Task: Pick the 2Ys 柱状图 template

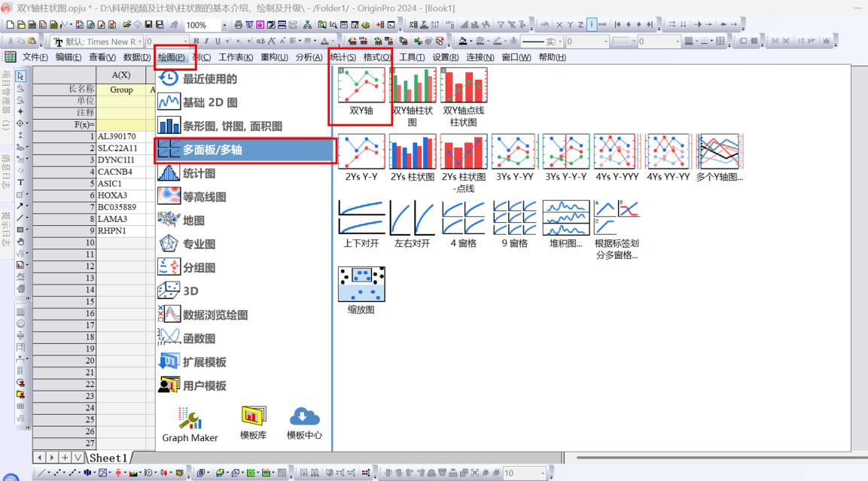Action: pyautogui.click(x=413, y=158)
